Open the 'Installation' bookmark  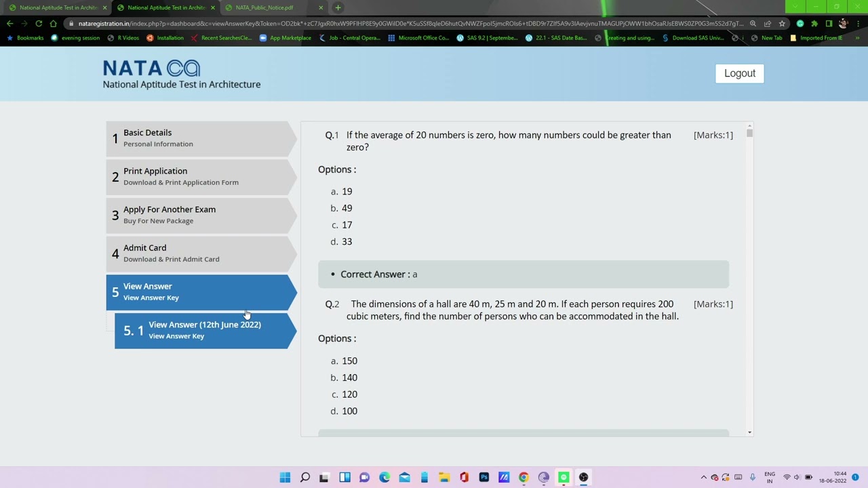[x=165, y=38]
